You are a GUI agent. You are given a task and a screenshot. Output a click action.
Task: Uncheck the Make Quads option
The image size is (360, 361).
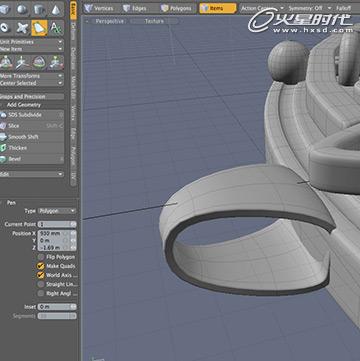[41, 266]
